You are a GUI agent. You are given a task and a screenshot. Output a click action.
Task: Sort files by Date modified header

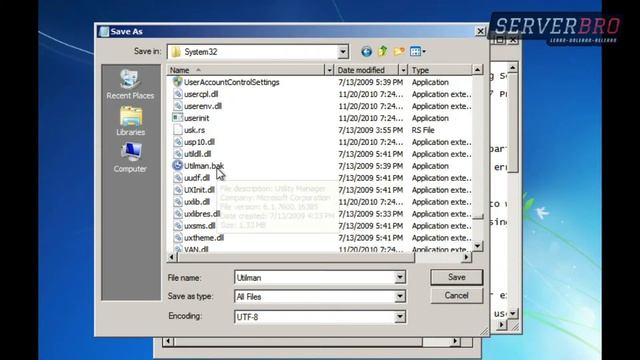[x=367, y=70]
